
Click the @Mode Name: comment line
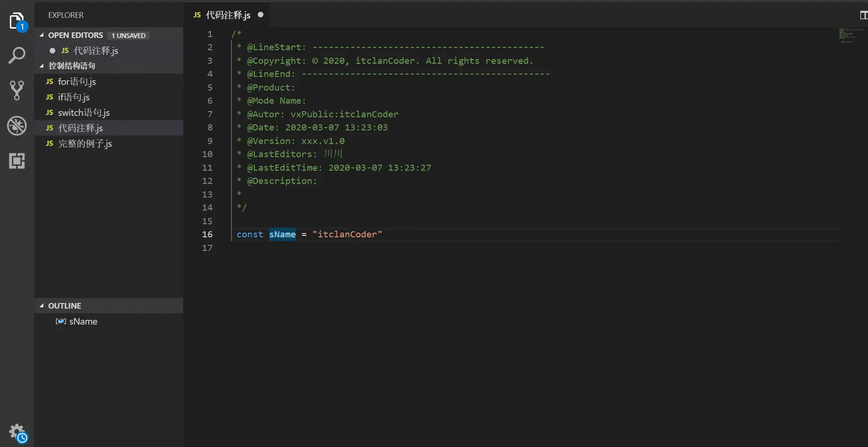271,101
